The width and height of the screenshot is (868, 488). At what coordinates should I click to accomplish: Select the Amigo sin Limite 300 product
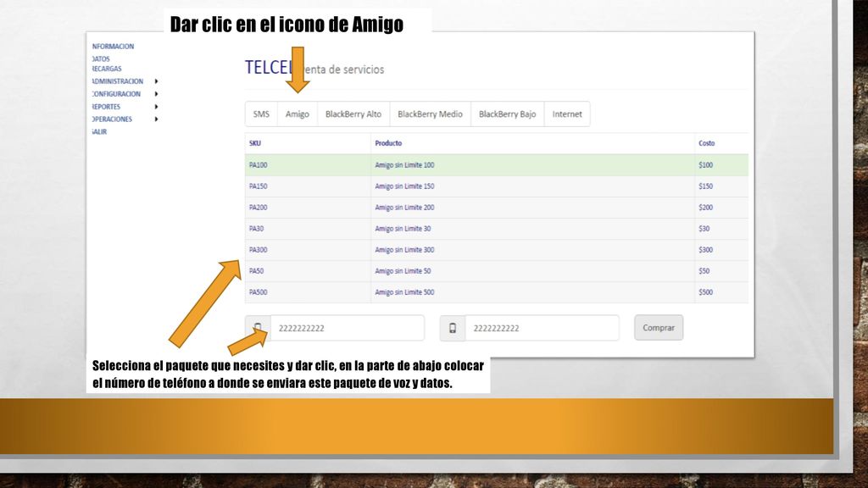(532, 250)
